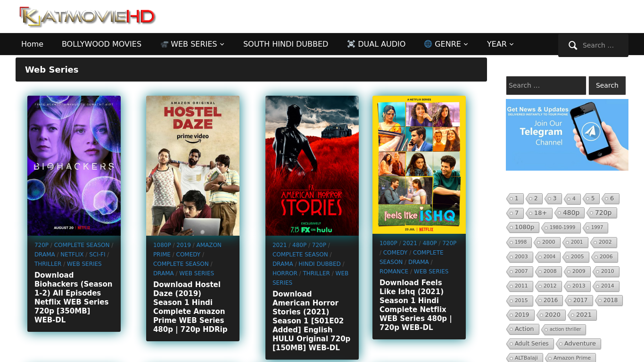Select the 1980-1999 tag
The image size is (644, 362).
point(561,228)
